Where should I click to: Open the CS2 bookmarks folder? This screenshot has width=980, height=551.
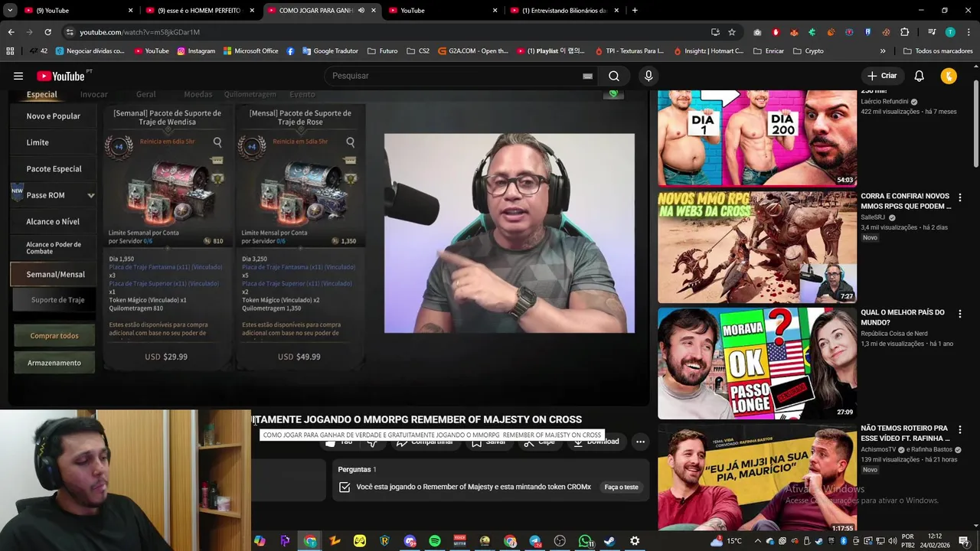[x=418, y=51]
